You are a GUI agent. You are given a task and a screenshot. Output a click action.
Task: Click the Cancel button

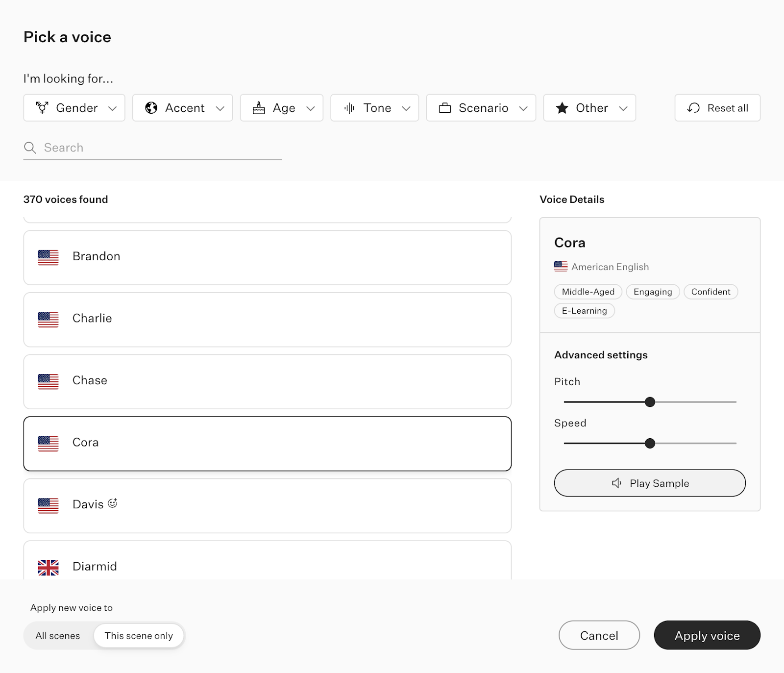tap(599, 635)
